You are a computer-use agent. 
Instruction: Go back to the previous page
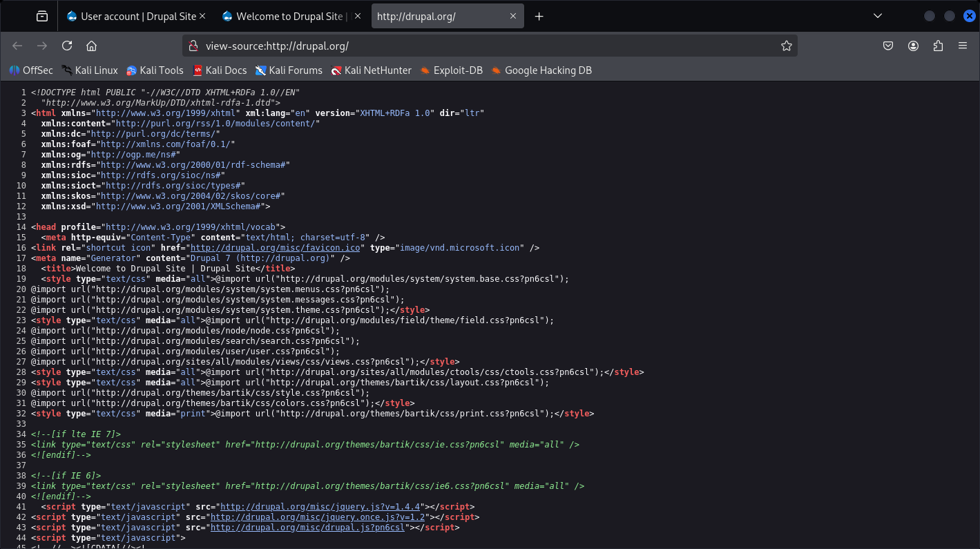coord(17,46)
